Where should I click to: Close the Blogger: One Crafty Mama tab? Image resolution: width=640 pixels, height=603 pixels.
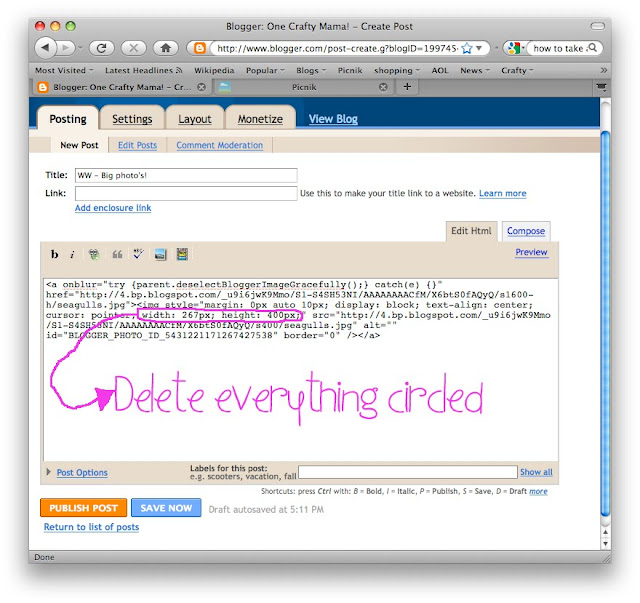coord(201,87)
